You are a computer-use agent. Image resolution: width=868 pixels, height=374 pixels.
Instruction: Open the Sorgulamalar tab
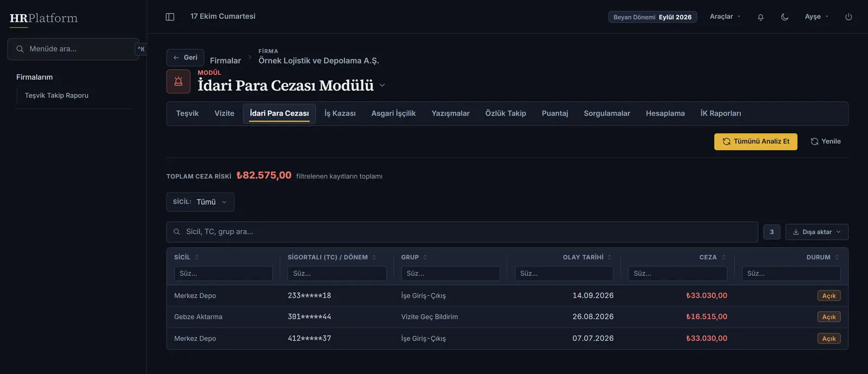[x=607, y=113]
